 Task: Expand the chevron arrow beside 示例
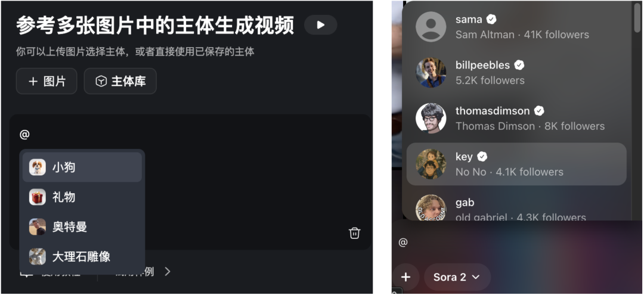pyautogui.click(x=167, y=271)
